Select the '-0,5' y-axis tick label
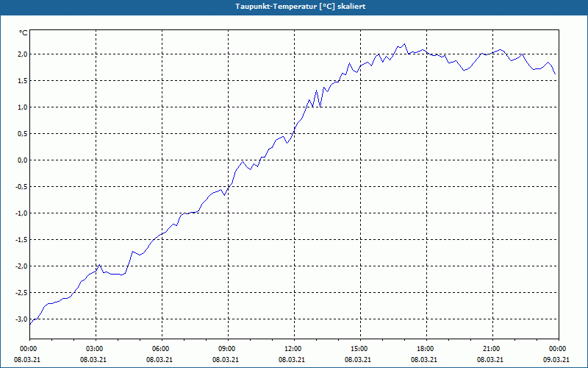This screenshot has height=368, width=588. click(x=22, y=187)
